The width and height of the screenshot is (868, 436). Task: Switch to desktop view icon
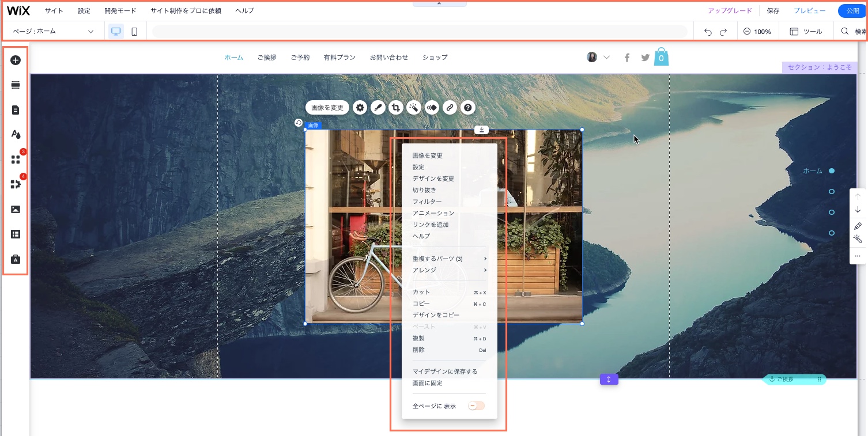116,32
